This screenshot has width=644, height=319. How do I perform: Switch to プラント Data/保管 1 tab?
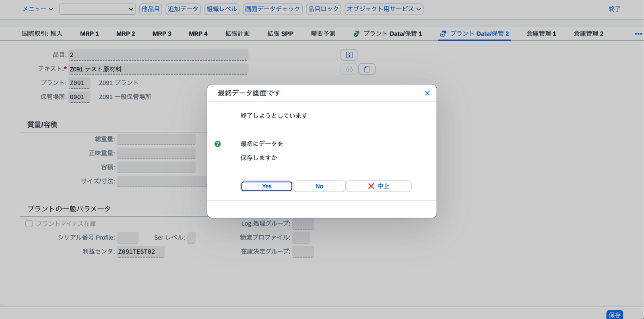(x=388, y=34)
